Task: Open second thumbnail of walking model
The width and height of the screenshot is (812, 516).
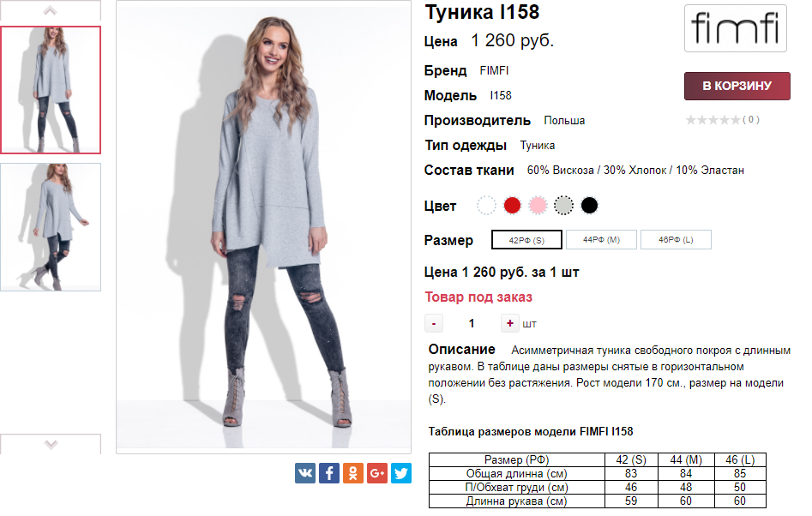Action: (51, 227)
